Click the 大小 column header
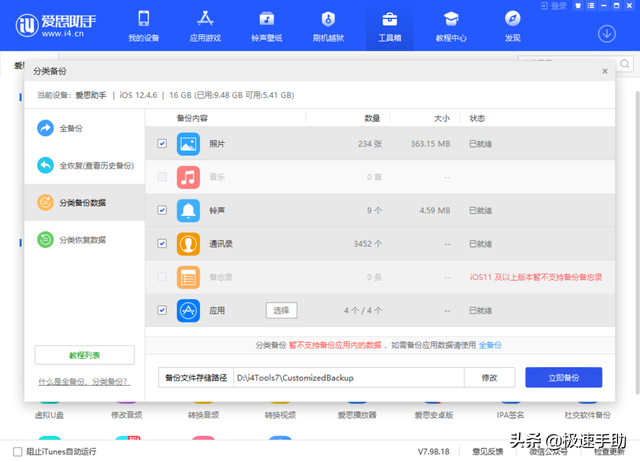This screenshot has height=462, width=640. pos(442,118)
